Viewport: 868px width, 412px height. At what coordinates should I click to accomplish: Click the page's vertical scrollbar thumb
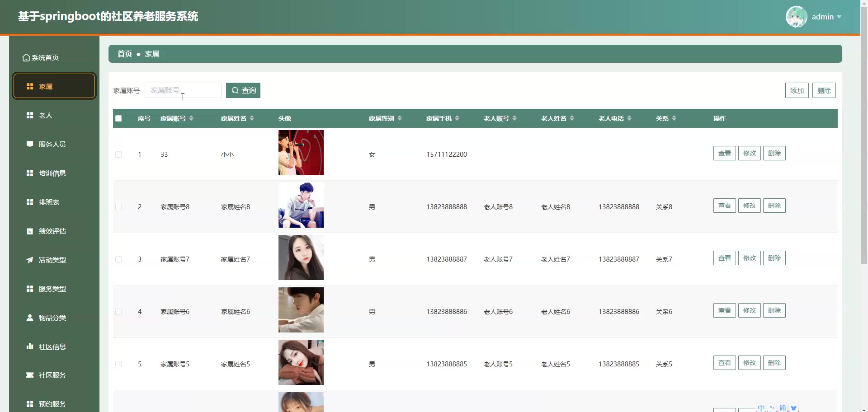point(864,136)
